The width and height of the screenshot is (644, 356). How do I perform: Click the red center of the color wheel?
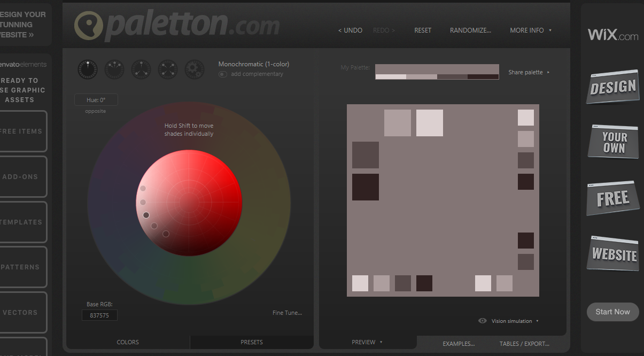(x=189, y=203)
